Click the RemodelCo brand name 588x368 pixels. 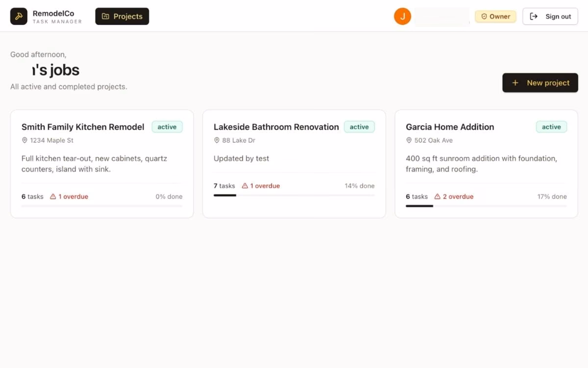(x=53, y=13)
